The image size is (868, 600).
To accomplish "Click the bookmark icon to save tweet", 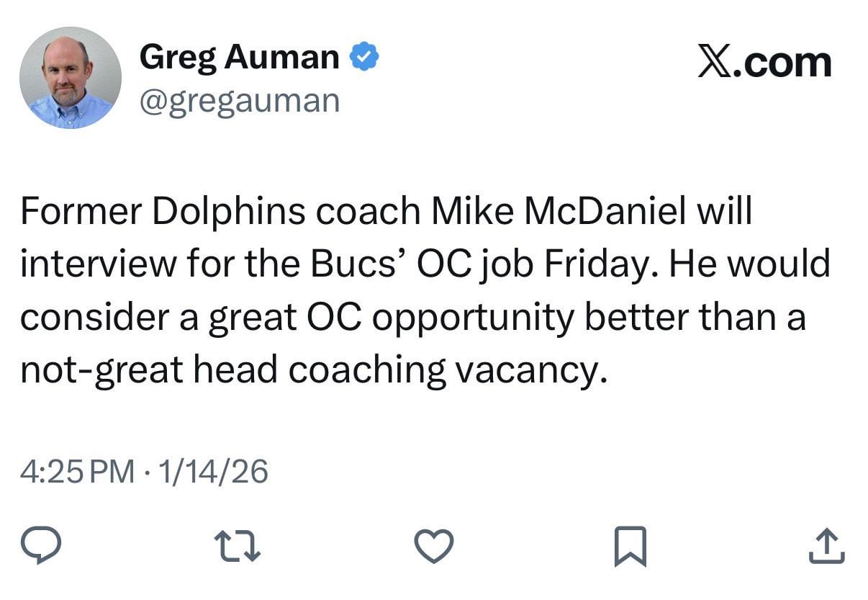I will tap(632, 545).
